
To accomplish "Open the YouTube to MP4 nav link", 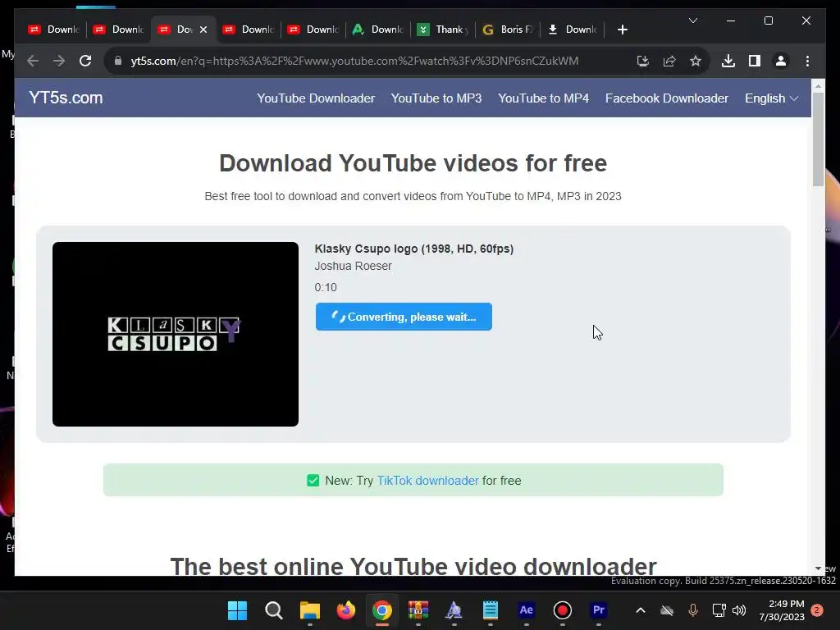I will [543, 98].
